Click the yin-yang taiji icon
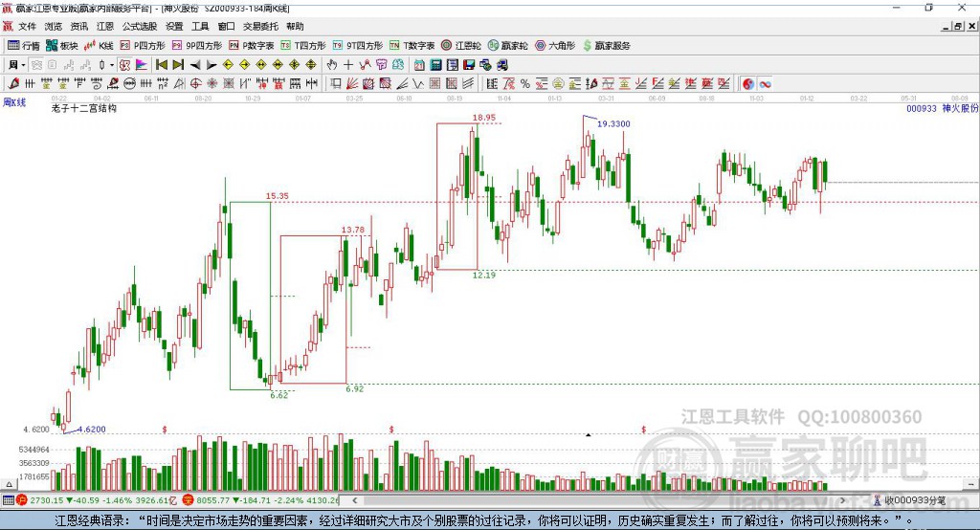This screenshot has height=530, width=980. [748, 84]
